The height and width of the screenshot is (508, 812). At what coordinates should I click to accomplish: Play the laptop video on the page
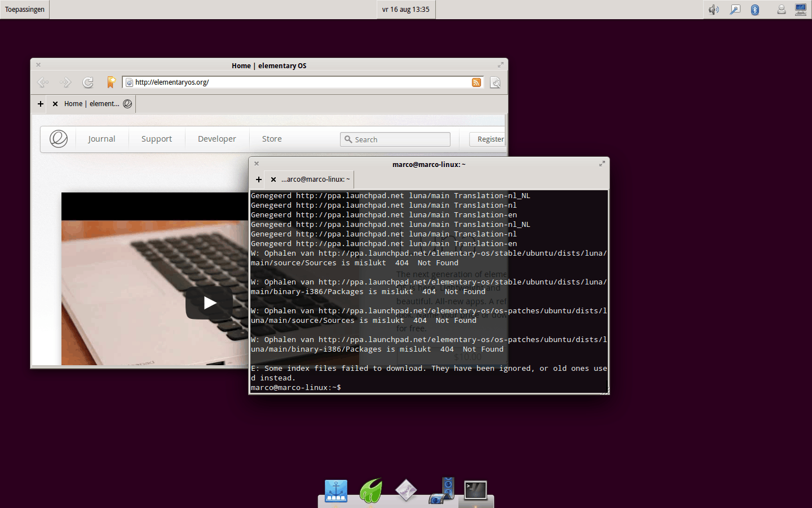(x=210, y=303)
